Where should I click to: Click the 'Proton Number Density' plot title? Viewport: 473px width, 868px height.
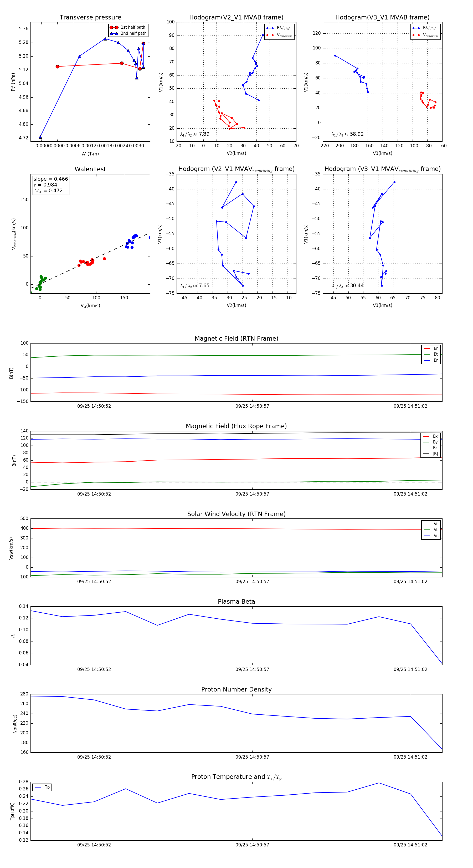pos(236,689)
